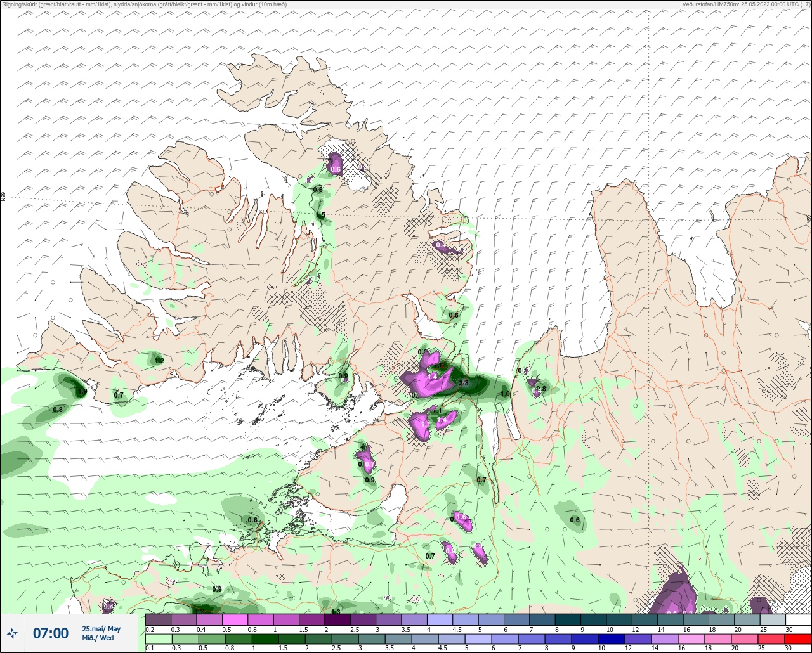
Task: Click the 1.5 value on the northern fjord
Action: [x=320, y=216]
